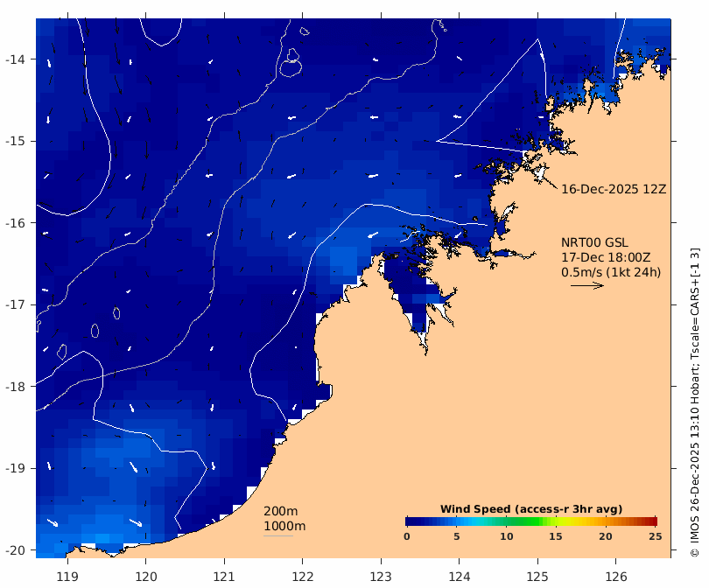This screenshot has height=588, width=709.
Task: Click the latitude axis label -17
Action: coord(15,304)
